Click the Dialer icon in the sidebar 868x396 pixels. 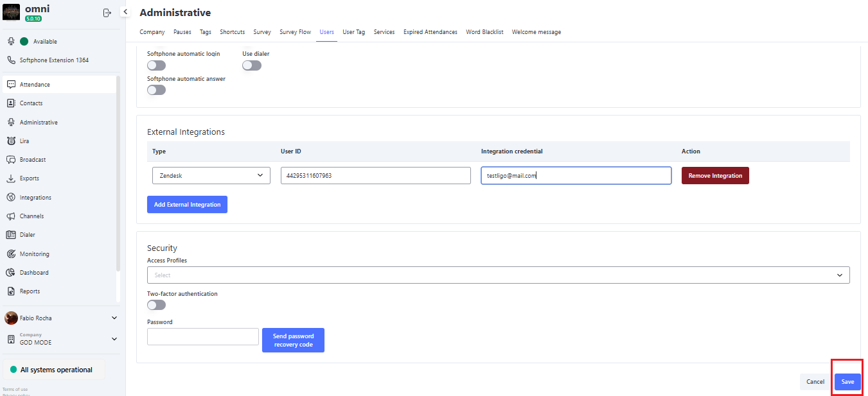click(11, 235)
